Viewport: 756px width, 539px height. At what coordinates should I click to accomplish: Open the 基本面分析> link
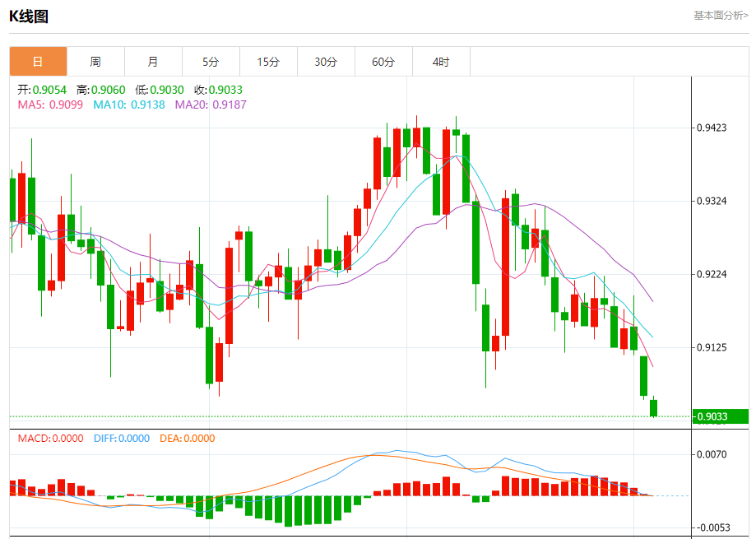[x=721, y=16]
